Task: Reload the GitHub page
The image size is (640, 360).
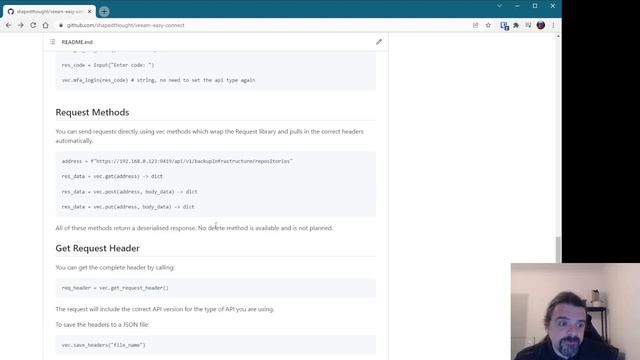Action: (33, 25)
